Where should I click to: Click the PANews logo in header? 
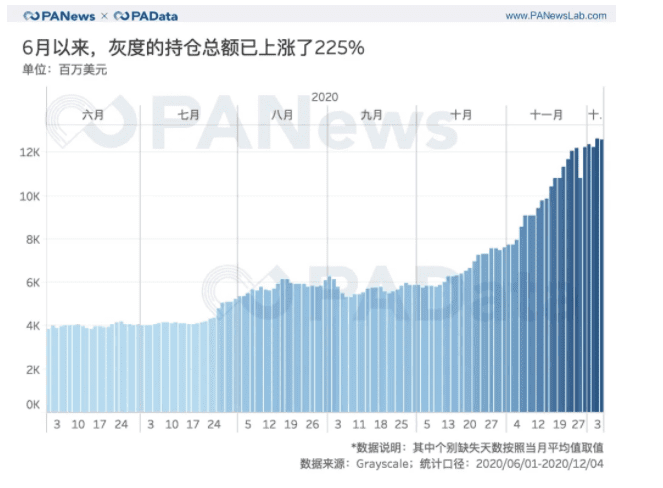[59, 16]
